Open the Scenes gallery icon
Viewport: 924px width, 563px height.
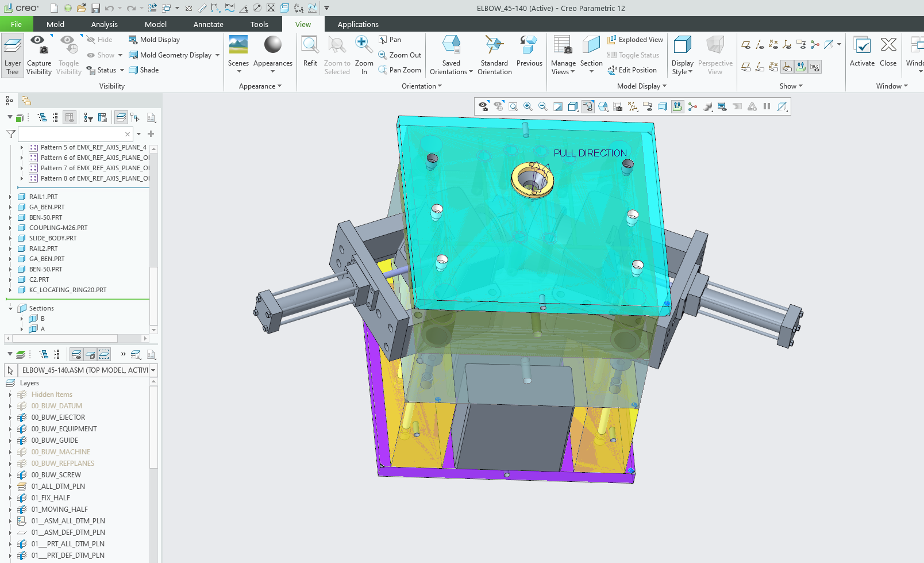click(x=238, y=46)
